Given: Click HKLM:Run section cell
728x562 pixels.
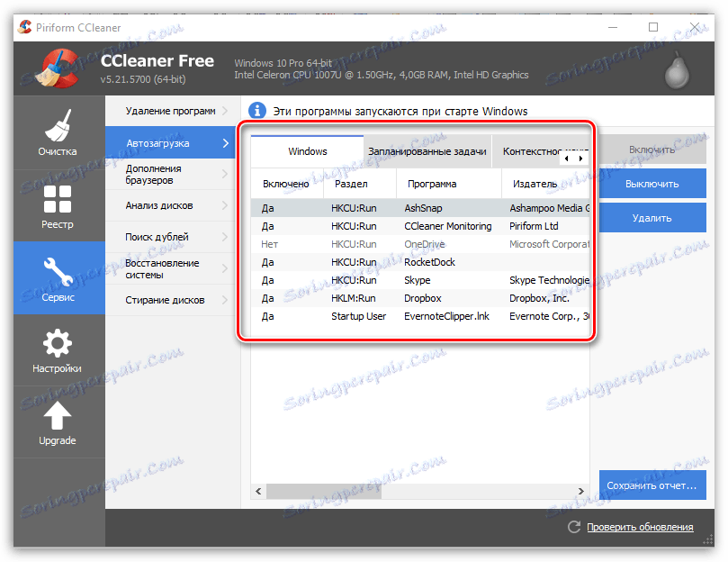Looking at the screenshot, I should (x=354, y=298).
